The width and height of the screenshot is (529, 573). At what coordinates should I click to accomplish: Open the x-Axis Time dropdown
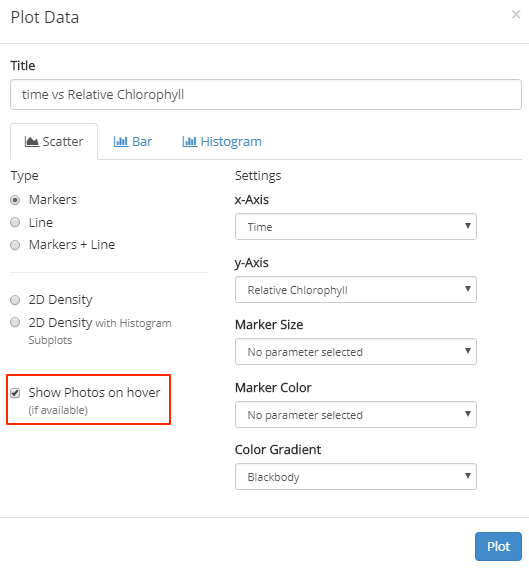coord(356,227)
